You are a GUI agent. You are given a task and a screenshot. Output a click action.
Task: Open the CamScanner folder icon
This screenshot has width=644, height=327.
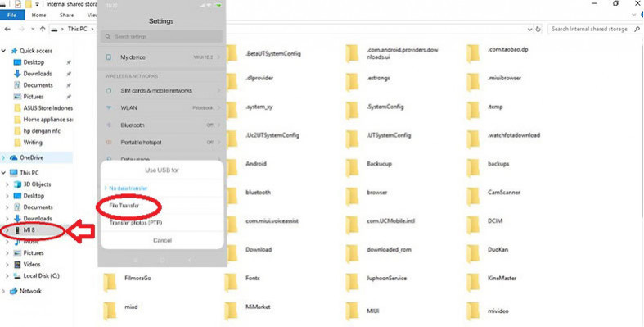pos(473,196)
